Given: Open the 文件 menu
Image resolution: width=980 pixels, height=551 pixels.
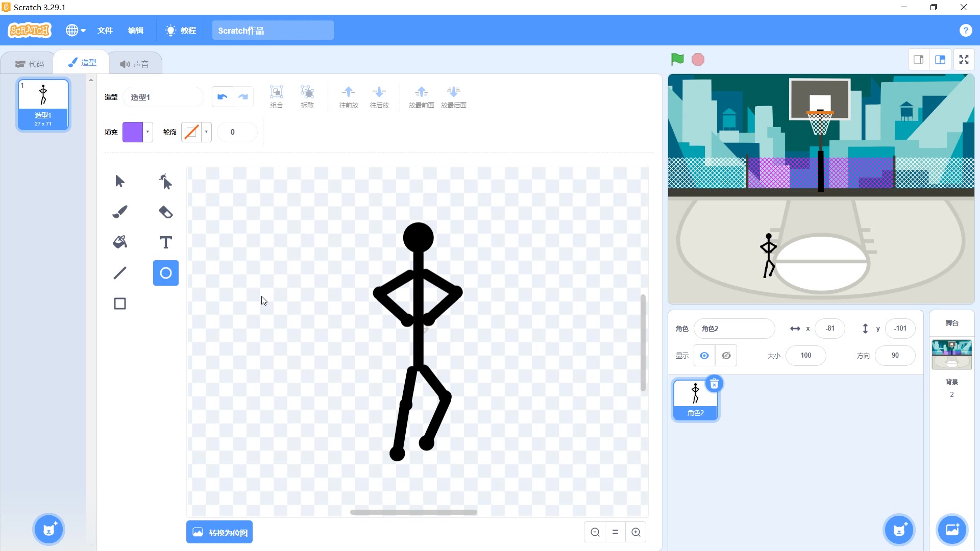Looking at the screenshot, I should (x=105, y=31).
